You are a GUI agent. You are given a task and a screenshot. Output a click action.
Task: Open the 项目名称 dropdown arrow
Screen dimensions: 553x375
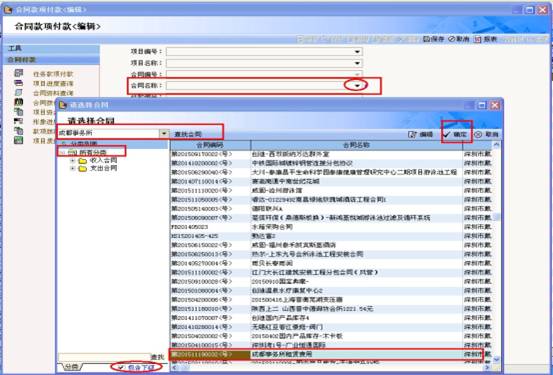click(357, 63)
